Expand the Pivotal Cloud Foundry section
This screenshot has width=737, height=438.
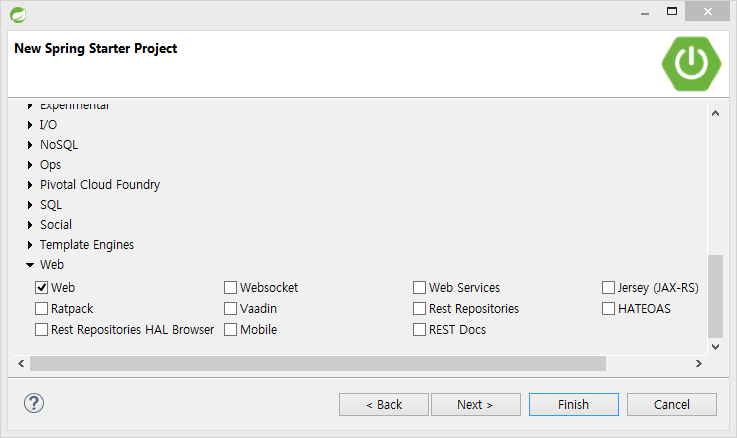30,185
